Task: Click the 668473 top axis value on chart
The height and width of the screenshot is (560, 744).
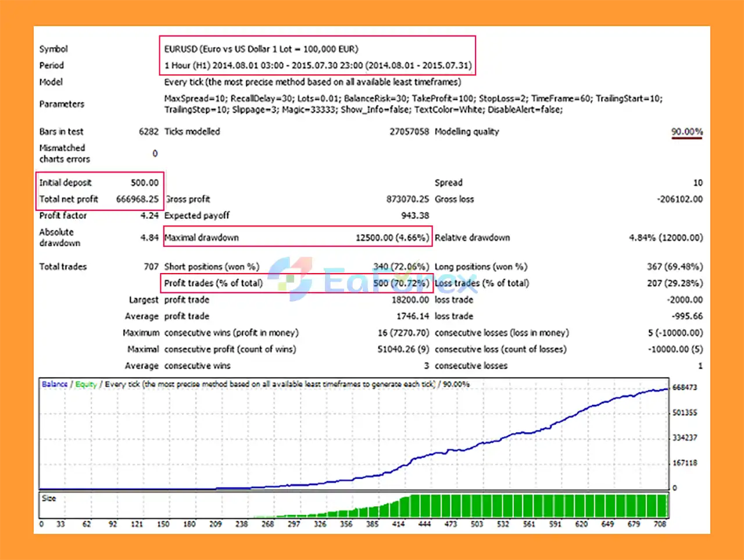Action: pos(684,387)
